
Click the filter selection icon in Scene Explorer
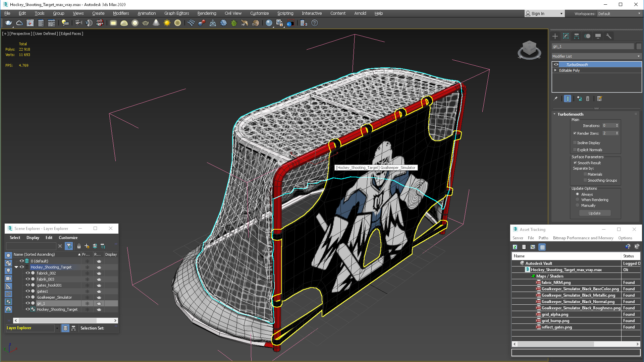coord(69,246)
